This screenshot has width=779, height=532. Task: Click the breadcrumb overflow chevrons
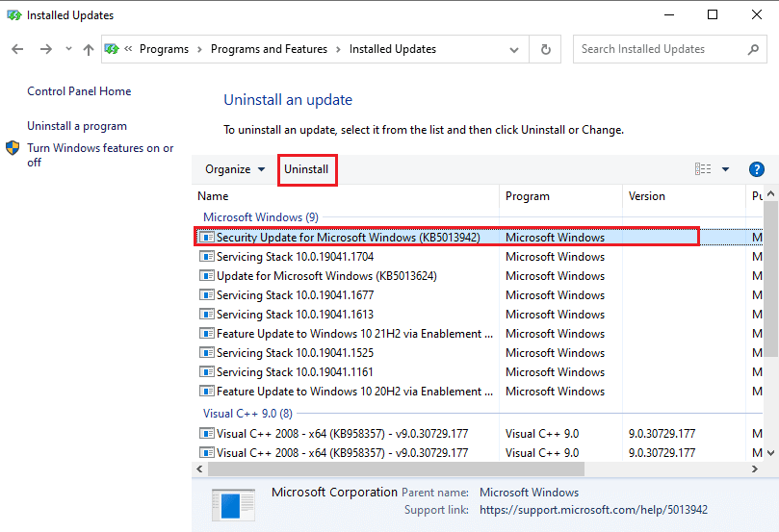click(128, 49)
